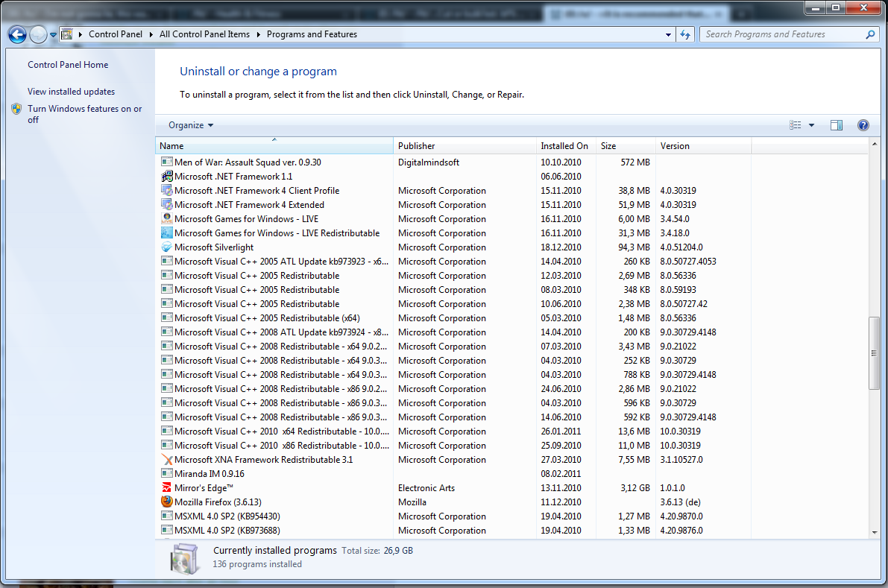This screenshot has height=588, width=888.
Task: Click install date 26.01.2011
Action: [x=561, y=431]
